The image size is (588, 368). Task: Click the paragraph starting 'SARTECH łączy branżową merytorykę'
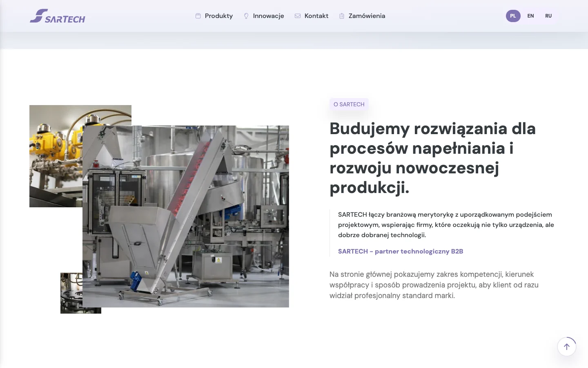point(446,225)
